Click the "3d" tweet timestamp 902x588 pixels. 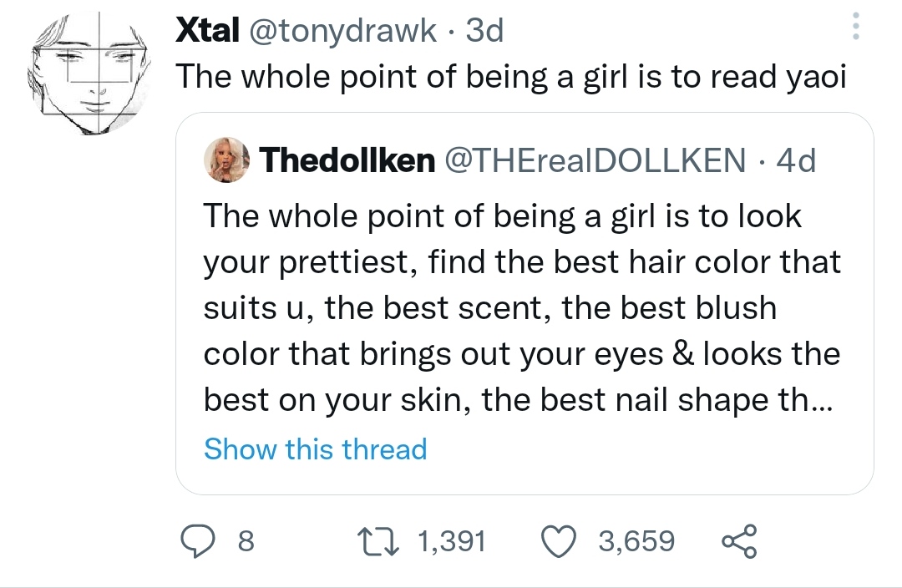(484, 32)
